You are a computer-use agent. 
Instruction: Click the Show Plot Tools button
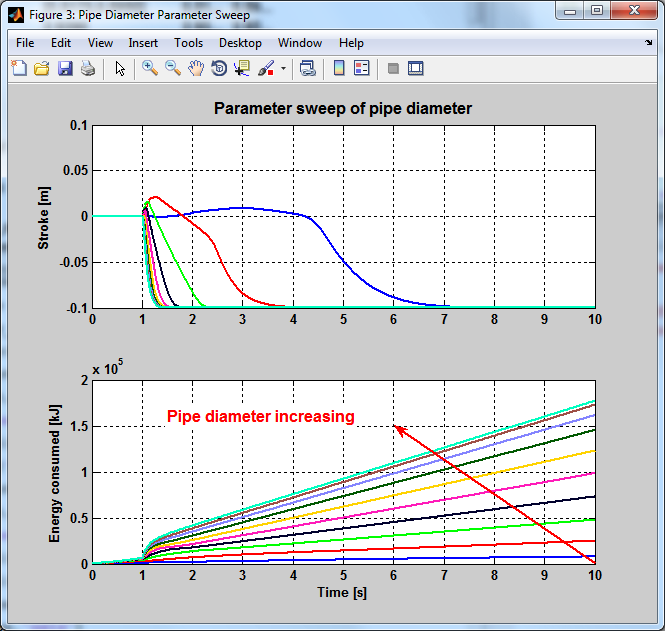(416, 69)
